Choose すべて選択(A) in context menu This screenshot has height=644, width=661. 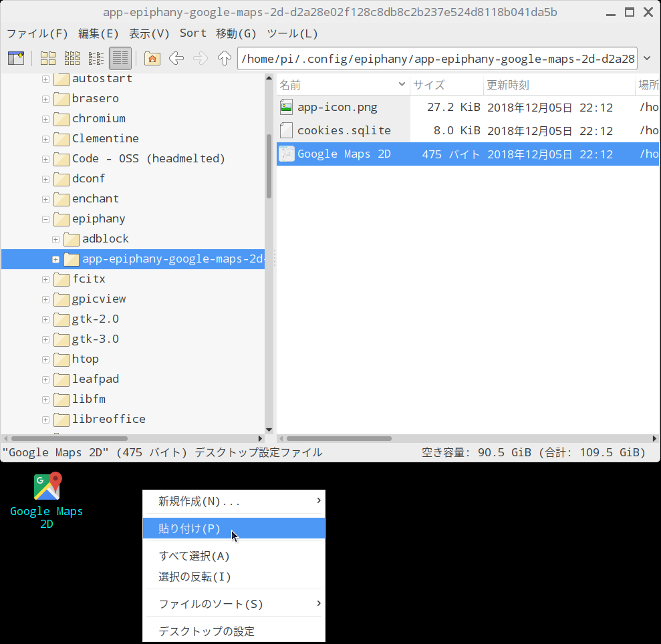tap(234, 556)
